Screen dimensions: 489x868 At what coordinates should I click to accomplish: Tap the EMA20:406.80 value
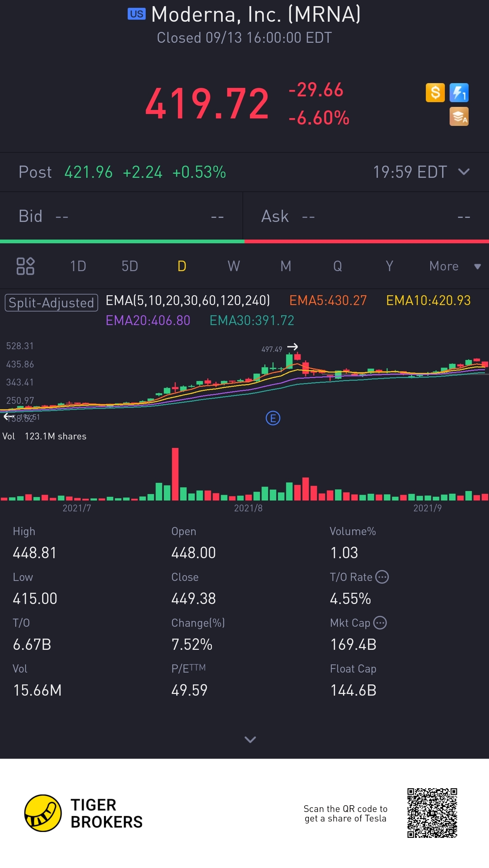pyautogui.click(x=148, y=320)
